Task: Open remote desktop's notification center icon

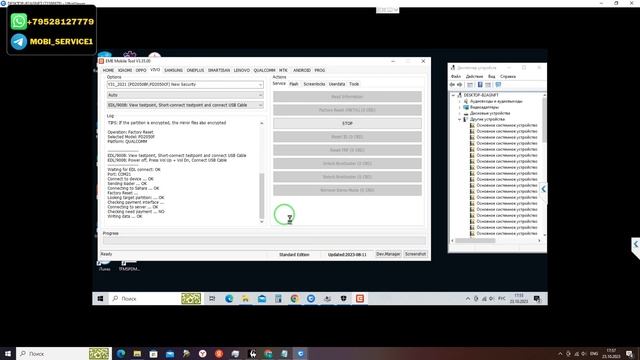Action: pos(537,299)
